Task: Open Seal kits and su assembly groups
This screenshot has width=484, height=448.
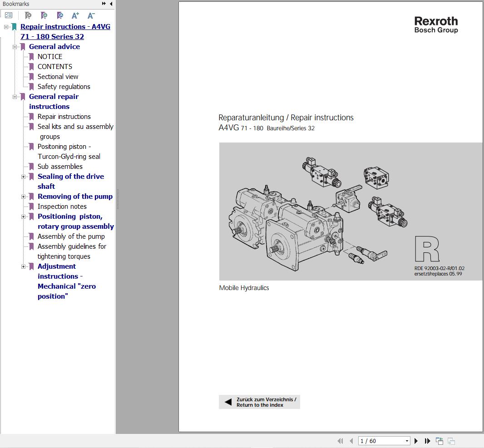Action: click(x=75, y=132)
